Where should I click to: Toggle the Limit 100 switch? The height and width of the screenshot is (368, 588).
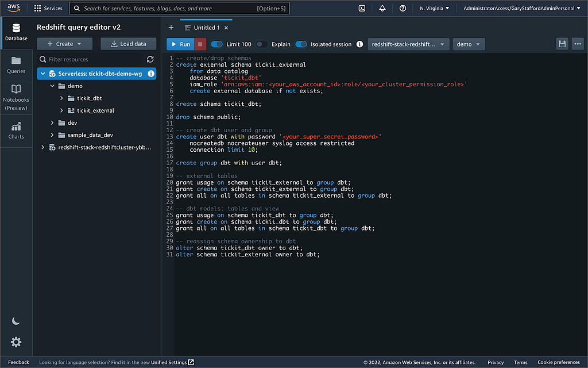point(216,44)
